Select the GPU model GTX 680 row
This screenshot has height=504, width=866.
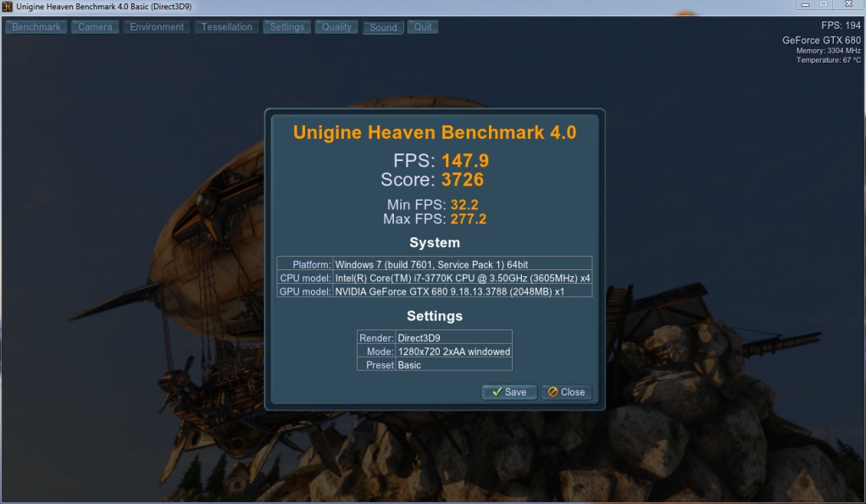coord(462,291)
